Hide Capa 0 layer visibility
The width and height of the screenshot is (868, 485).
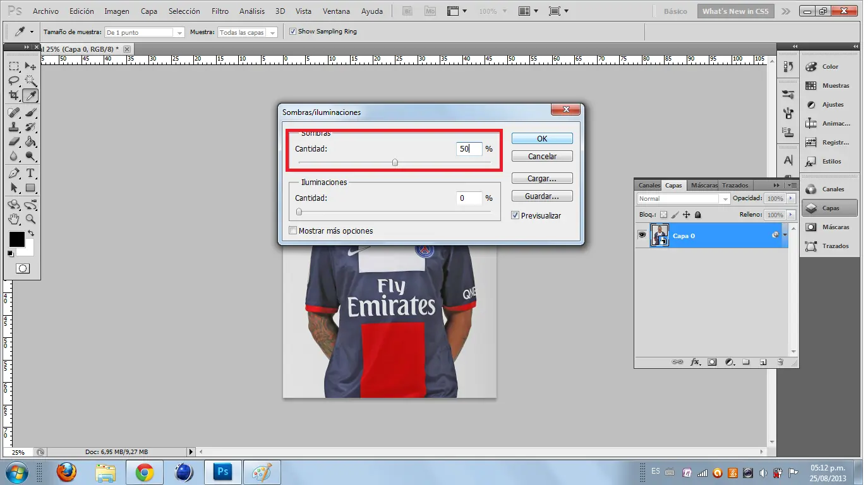(x=642, y=235)
